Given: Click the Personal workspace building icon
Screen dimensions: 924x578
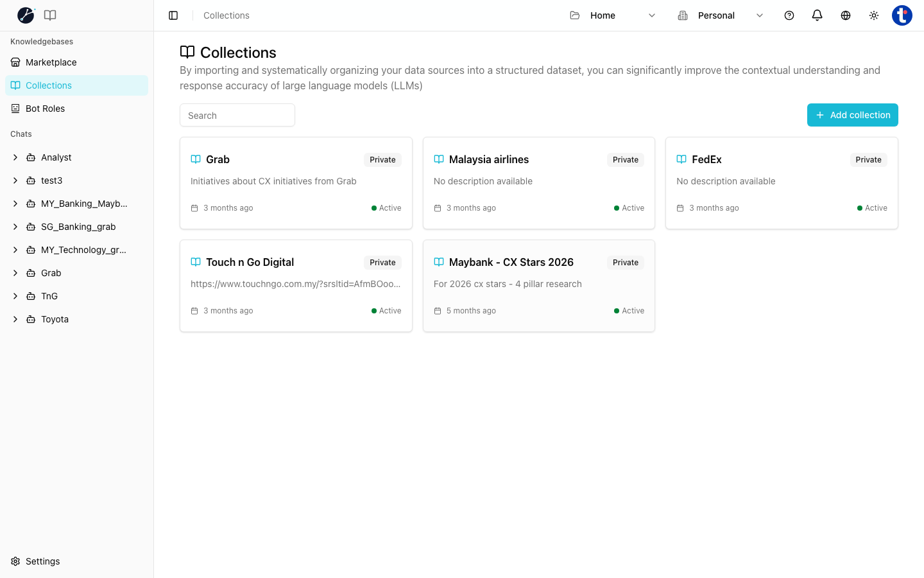Looking at the screenshot, I should [x=683, y=15].
